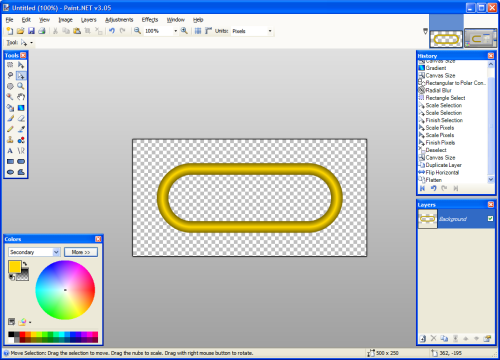The image size is (500, 360).
Task: Choose red from the color palette
Action: coord(22,334)
